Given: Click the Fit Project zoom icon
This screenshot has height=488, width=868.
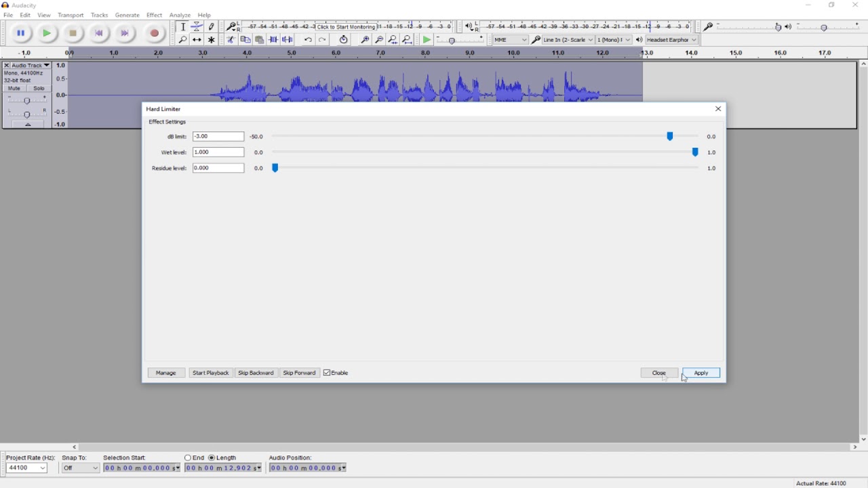Looking at the screenshot, I should (408, 40).
